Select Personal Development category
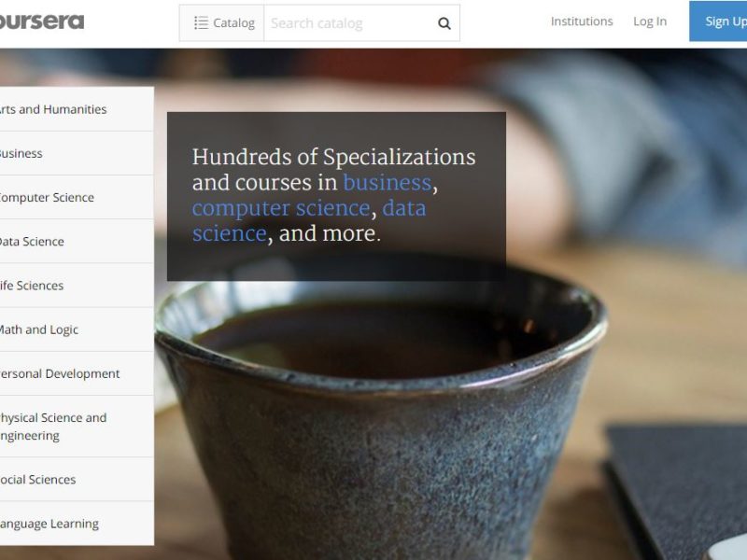The image size is (747, 560). pos(77,374)
